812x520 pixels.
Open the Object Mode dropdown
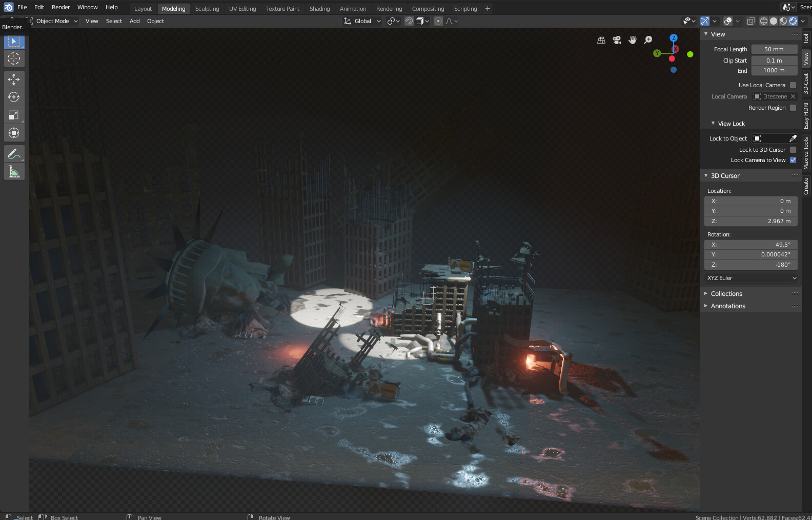pyautogui.click(x=54, y=21)
